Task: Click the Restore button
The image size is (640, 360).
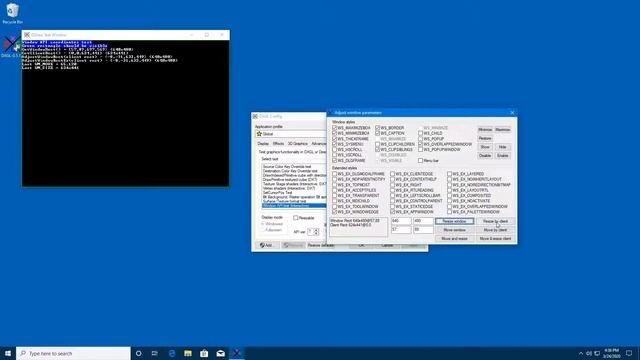Action: pyautogui.click(x=485, y=138)
